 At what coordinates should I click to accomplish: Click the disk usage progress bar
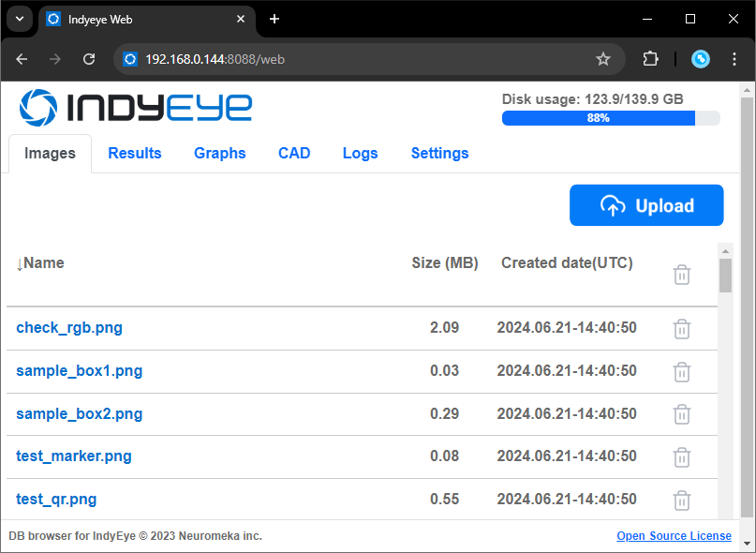coord(611,118)
